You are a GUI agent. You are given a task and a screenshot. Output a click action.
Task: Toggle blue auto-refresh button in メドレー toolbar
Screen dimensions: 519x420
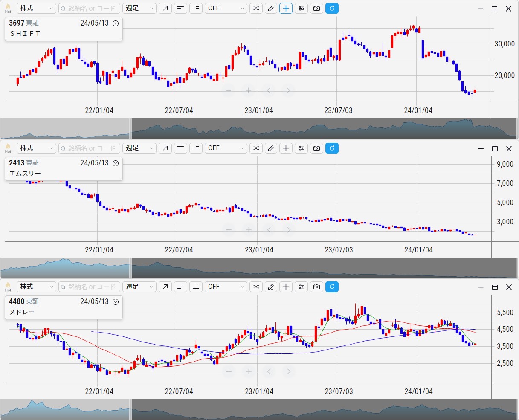[x=332, y=287]
